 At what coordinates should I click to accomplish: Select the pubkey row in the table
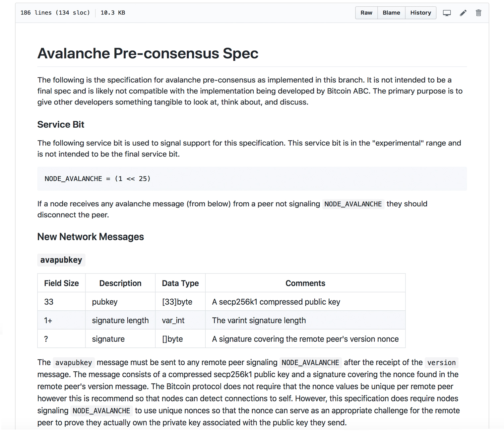(105, 302)
